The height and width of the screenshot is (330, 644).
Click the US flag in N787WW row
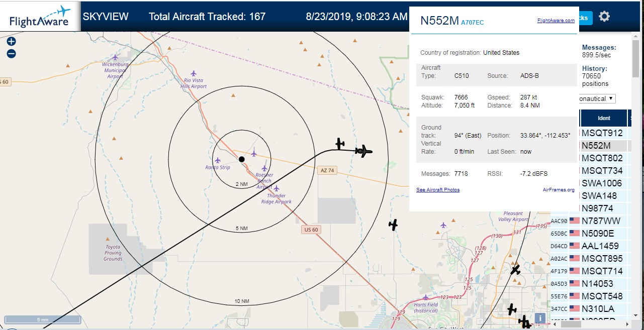coord(574,221)
